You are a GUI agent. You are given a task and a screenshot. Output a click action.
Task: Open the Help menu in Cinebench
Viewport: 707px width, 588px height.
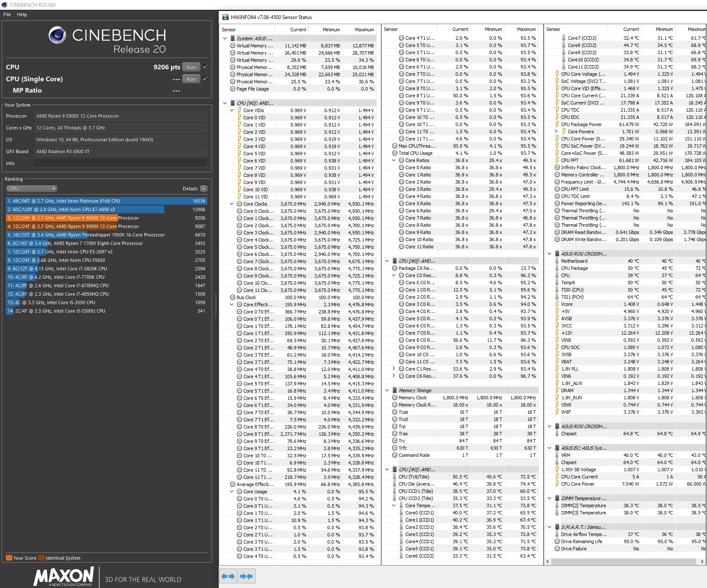coord(22,14)
